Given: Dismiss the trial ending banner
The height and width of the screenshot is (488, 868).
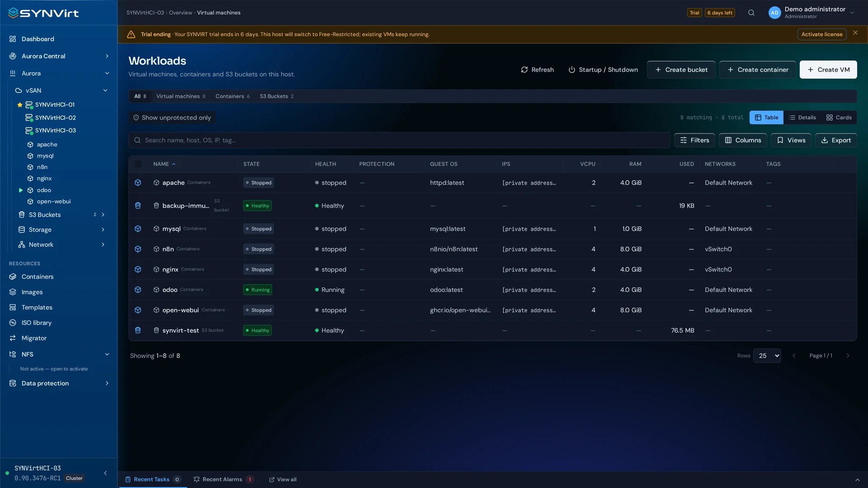Looking at the screenshot, I should coord(855,33).
